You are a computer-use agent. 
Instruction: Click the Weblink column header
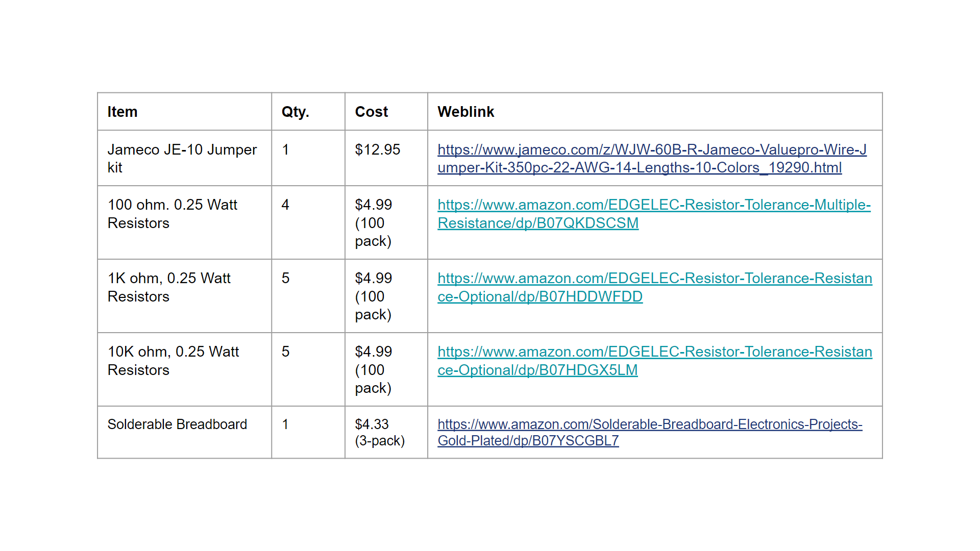(x=465, y=112)
